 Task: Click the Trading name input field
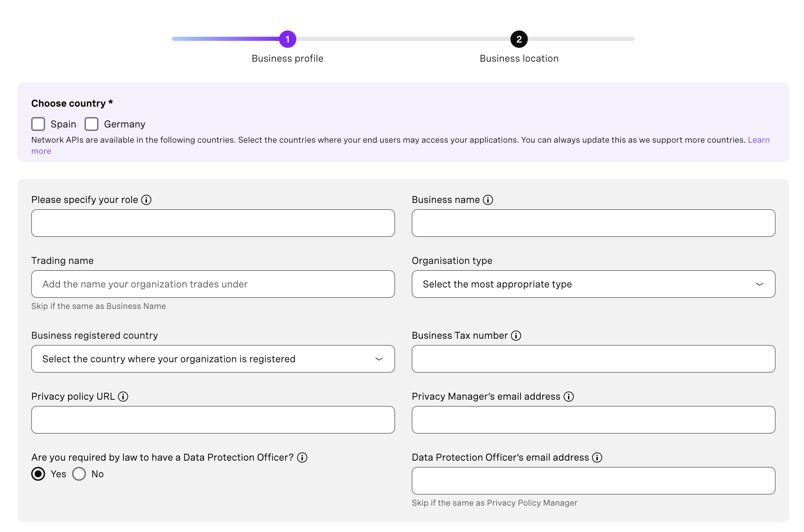point(212,284)
